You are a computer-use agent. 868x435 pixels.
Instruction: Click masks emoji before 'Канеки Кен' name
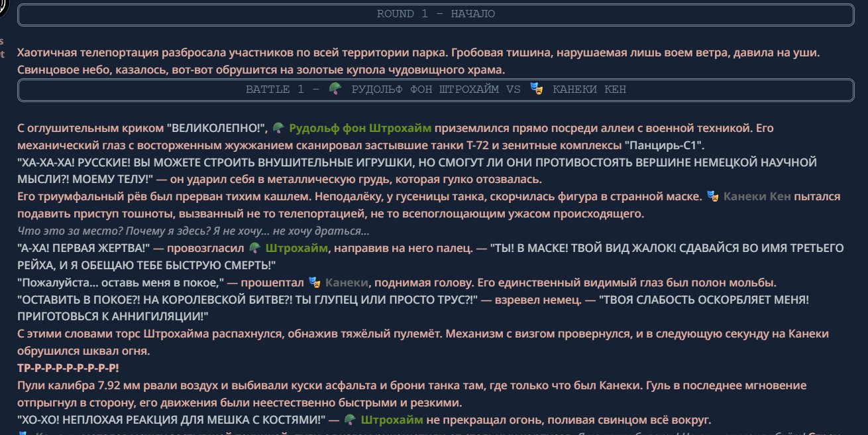(712, 196)
